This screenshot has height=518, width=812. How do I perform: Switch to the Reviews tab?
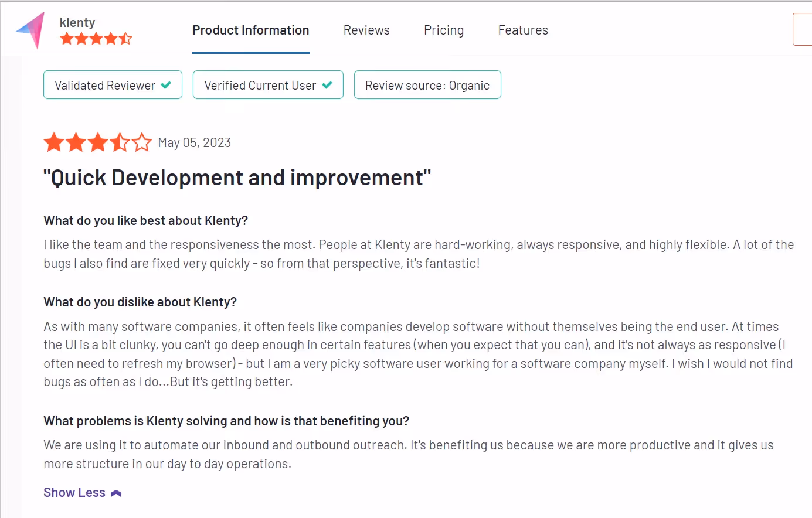pos(366,30)
